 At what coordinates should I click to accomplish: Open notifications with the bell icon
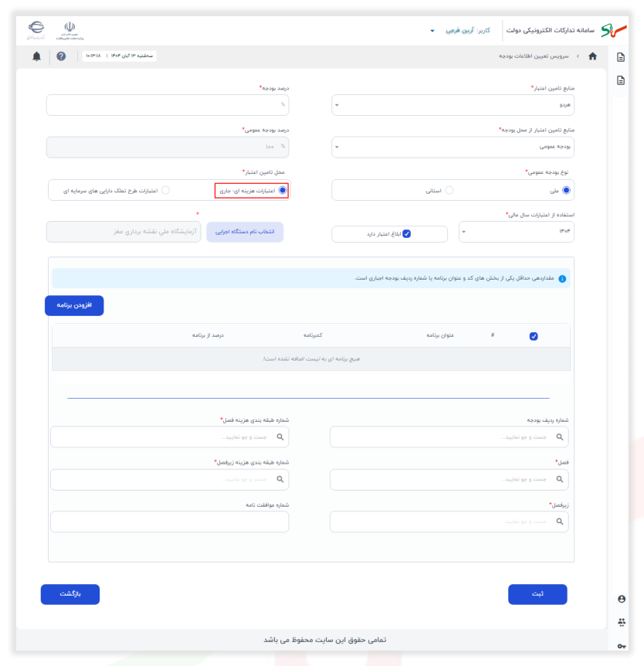click(x=37, y=56)
